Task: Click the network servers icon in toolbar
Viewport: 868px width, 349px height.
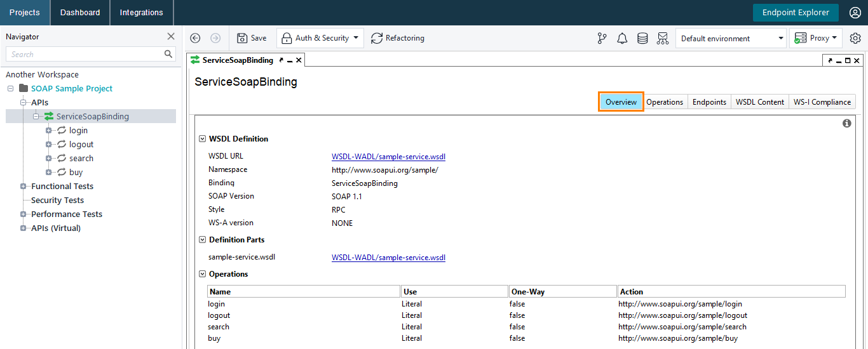Action: (x=663, y=38)
